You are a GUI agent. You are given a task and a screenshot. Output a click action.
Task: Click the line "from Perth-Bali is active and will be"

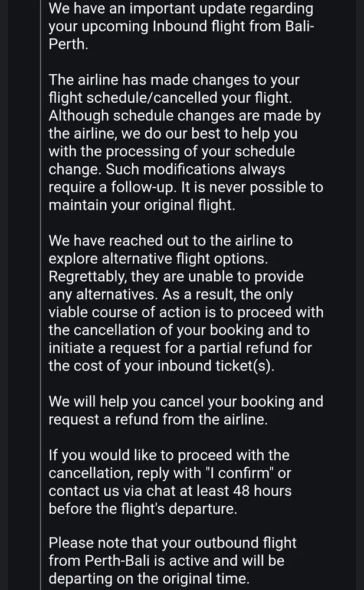[166, 560]
